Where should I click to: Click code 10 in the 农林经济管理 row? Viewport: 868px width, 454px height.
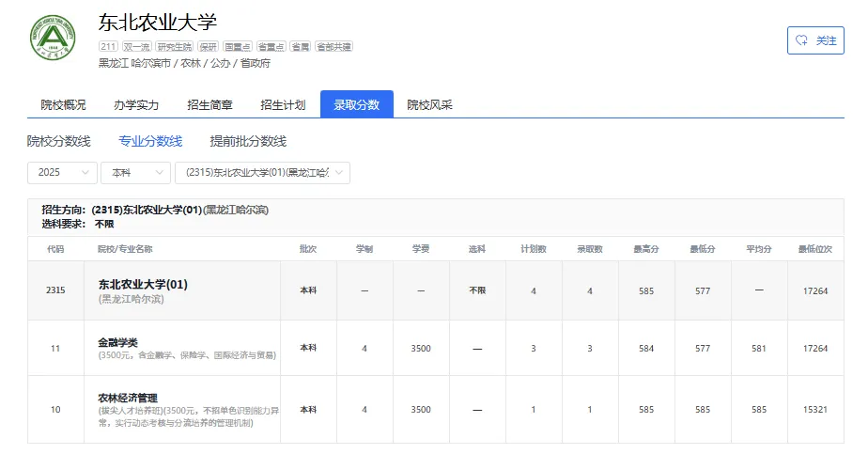click(x=55, y=410)
